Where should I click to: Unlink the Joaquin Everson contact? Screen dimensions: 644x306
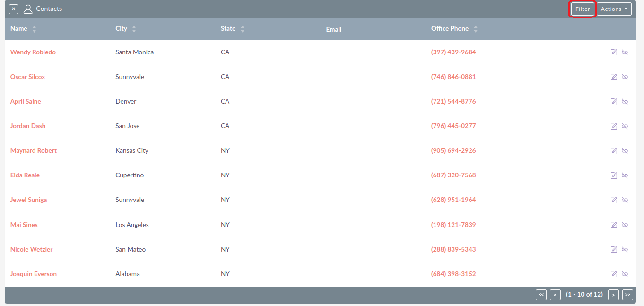(x=625, y=274)
